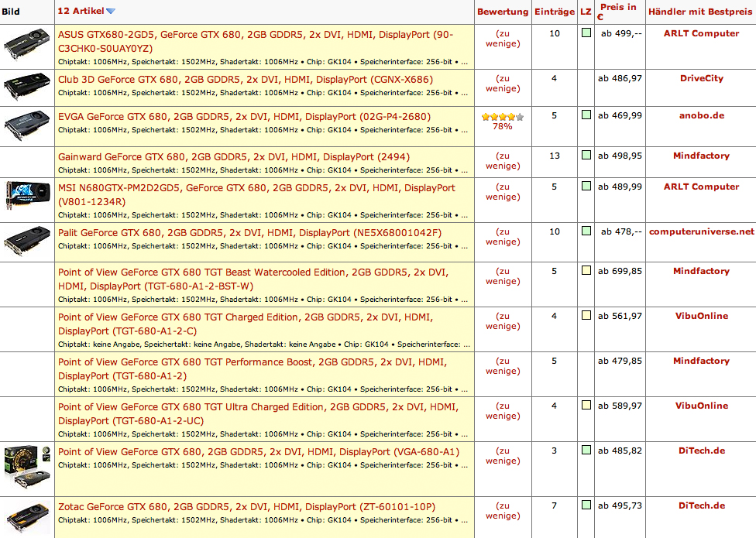Sort by the Bewertung column header
The height and width of the screenshot is (538, 756).
click(x=503, y=12)
